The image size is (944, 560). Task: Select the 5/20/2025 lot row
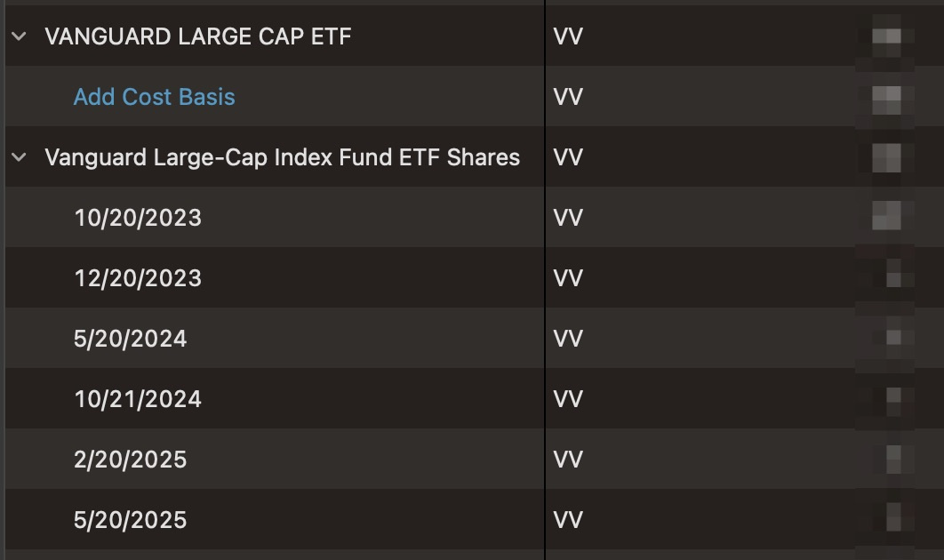click(472, 520)
